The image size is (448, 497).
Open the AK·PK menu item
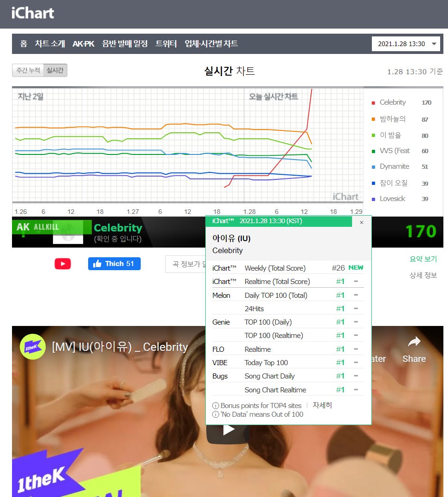click(x=84, y=44)
